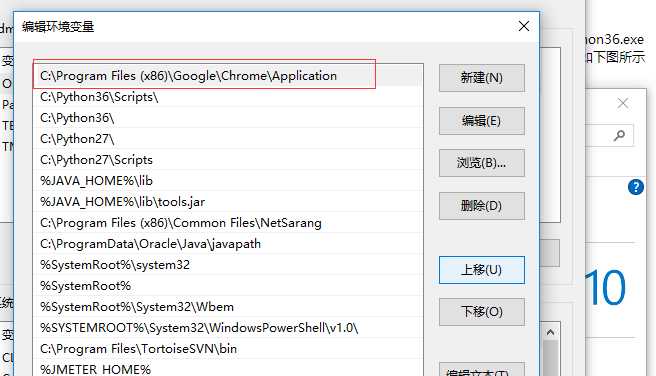Select the Google Chrome Application path entry

pyautogui.click(x=228, y=76)
